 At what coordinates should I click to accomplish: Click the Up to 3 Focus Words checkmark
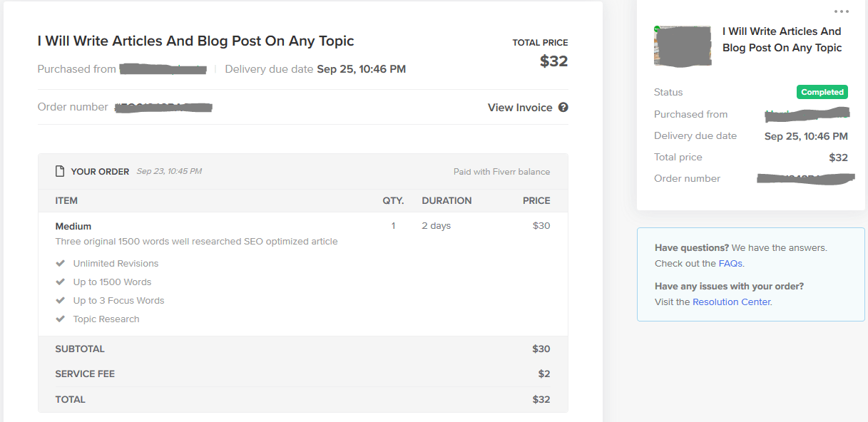[x=61, y=300]
